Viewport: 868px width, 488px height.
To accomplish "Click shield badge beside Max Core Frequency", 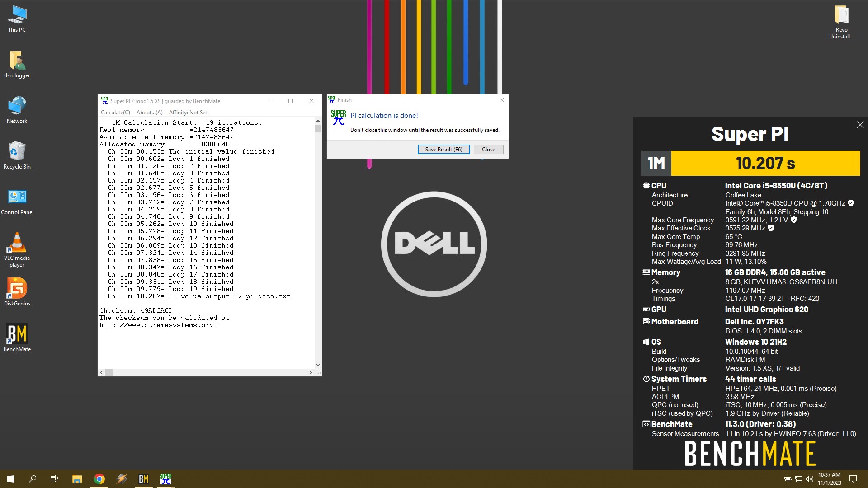I will 793,220.
